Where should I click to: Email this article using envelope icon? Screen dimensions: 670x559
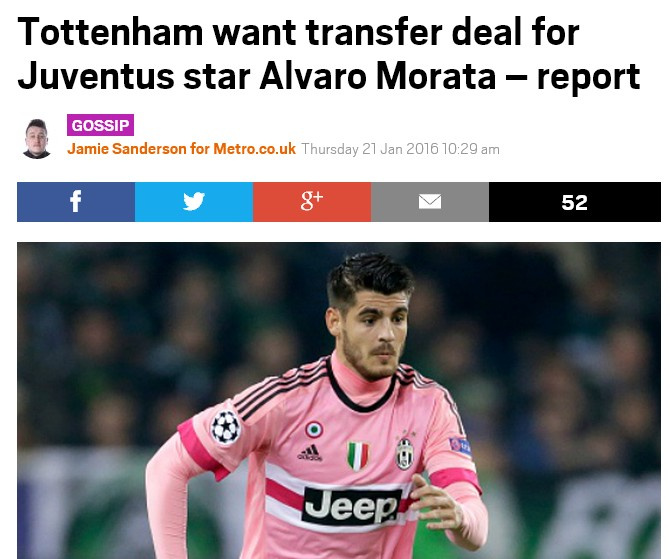pyautogui.click(x=430, y=202)
